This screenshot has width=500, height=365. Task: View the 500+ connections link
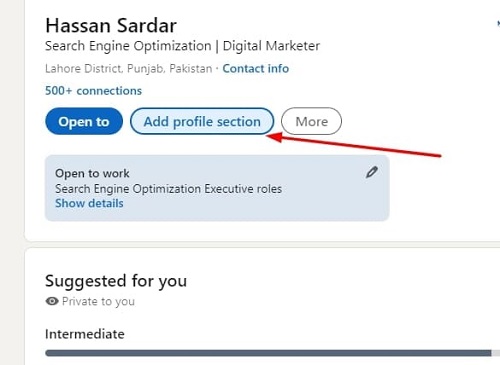(93, 91)
